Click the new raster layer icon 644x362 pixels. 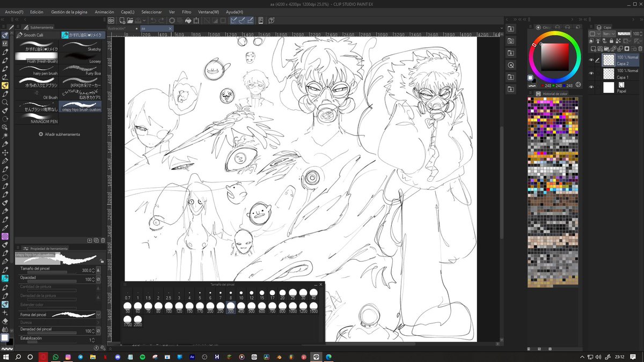click(x=593, y=49)
